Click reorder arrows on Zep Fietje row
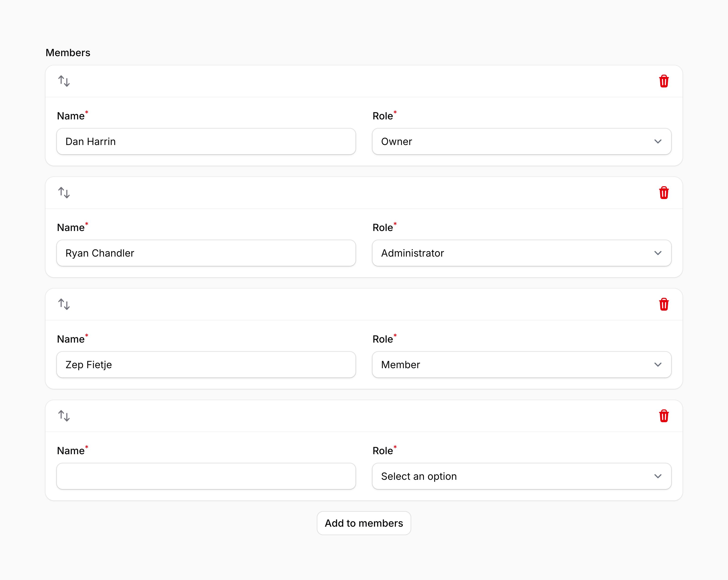Viewport: 728px width, 580px height. point(64,304)
